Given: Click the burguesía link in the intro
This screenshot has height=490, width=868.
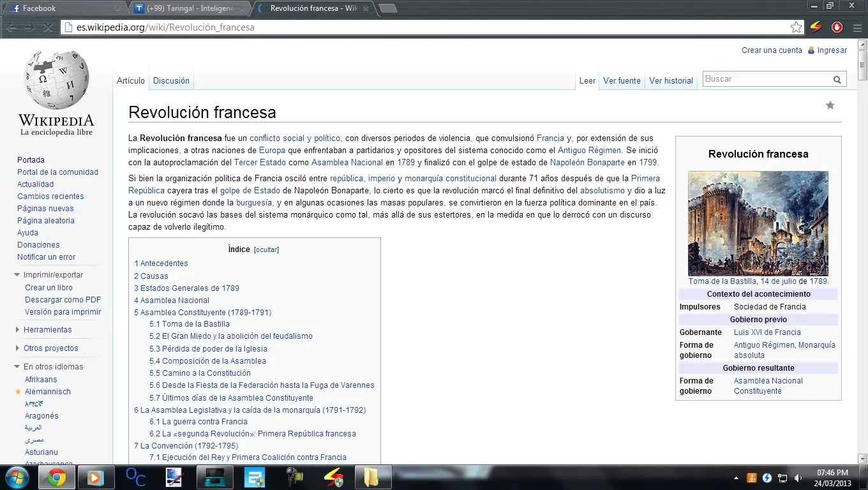Looking at the screenshot, I should coord(254,203).
